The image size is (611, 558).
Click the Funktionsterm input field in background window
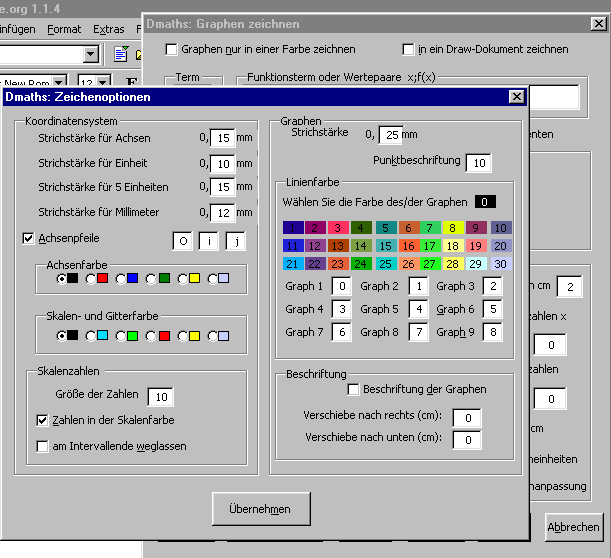click(x=554, y=97)
